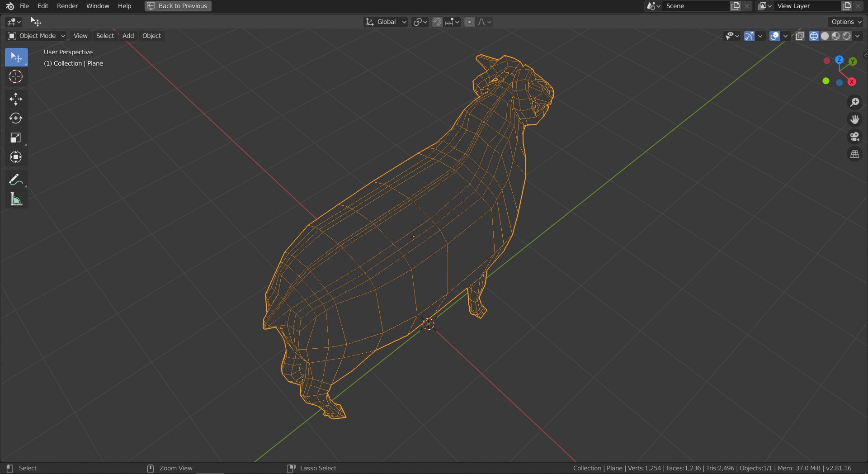The image size is (868, 474).
Task: Toggle Show Gizmo button
Action: coord(749,36)
